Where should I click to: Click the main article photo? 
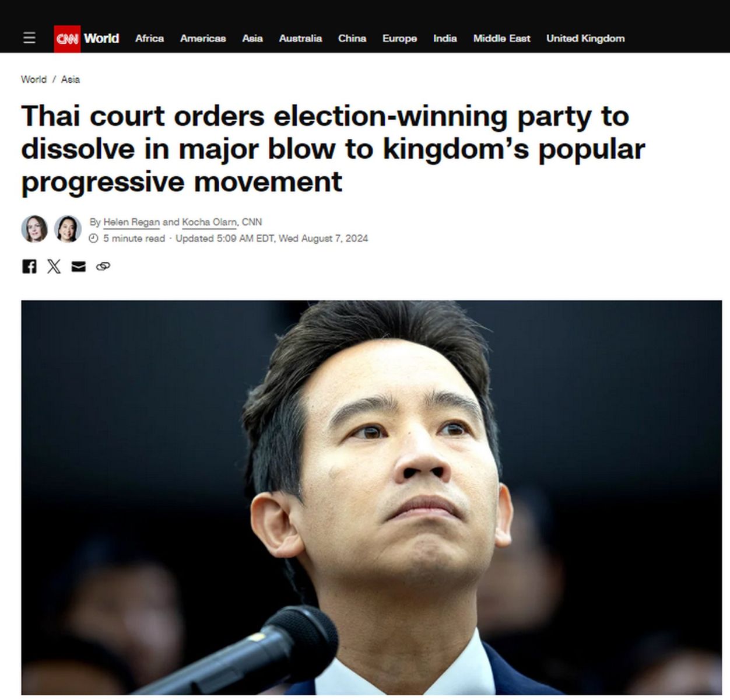point(371,498)
